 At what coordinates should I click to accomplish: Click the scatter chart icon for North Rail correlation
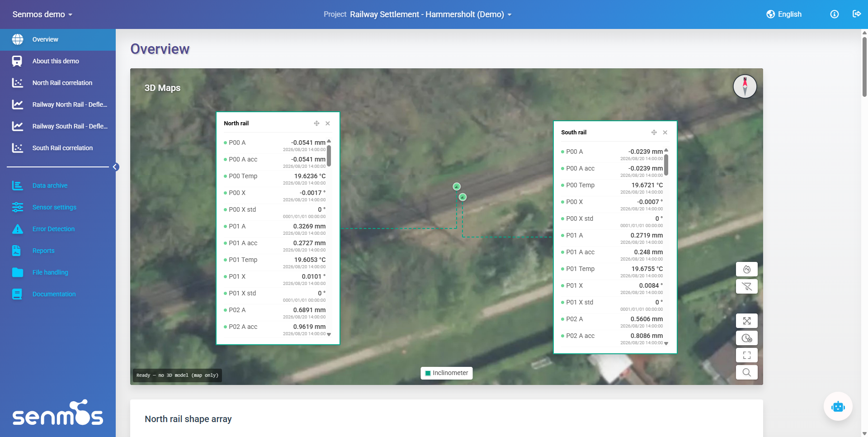coord(18,83)
